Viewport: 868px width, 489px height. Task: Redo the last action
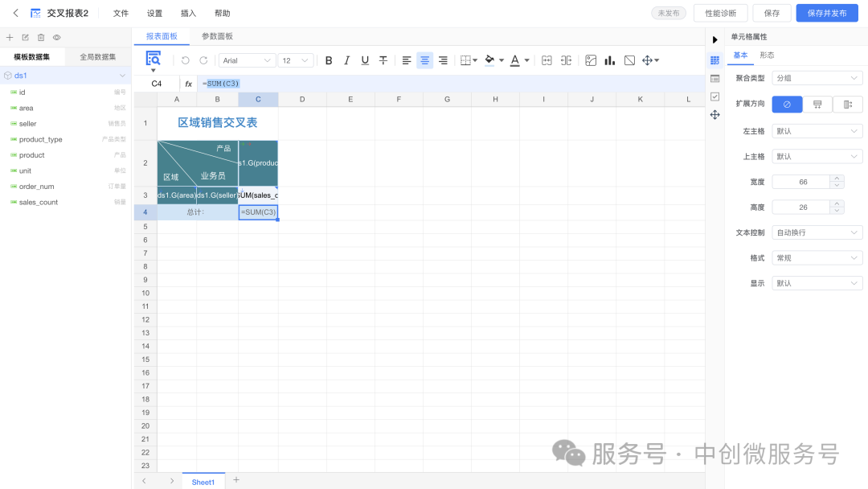tap(203, 60)
